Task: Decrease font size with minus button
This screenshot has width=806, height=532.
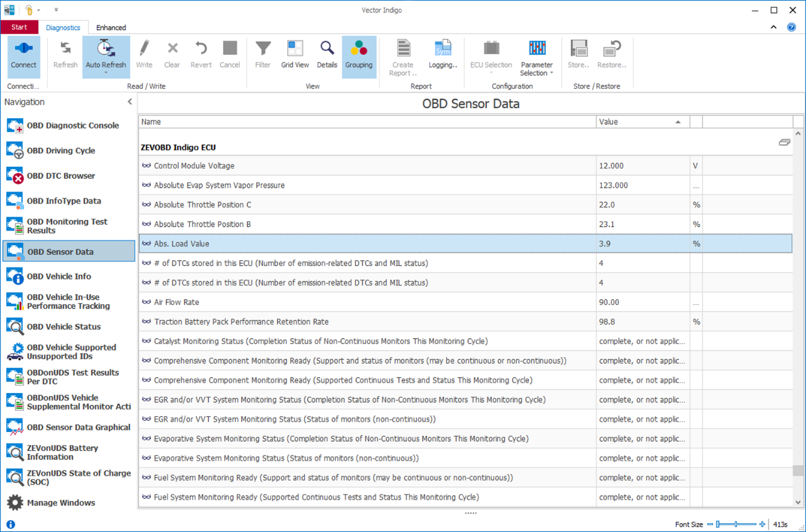Action: pos(710,524)
